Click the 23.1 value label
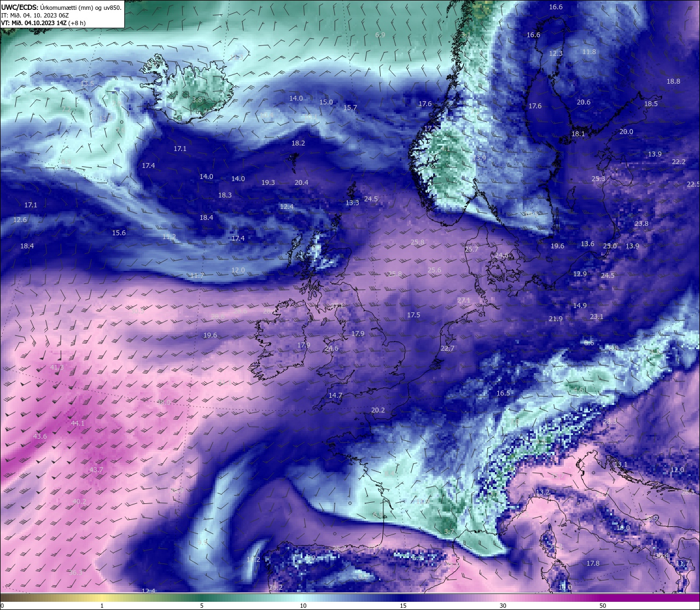 pos(597,317)
